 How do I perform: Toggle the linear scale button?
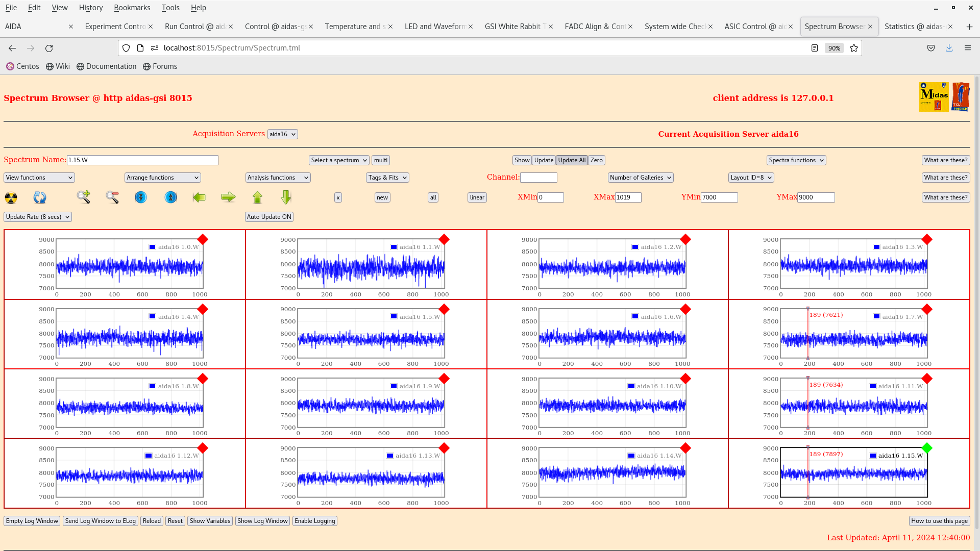click(477, 197)
